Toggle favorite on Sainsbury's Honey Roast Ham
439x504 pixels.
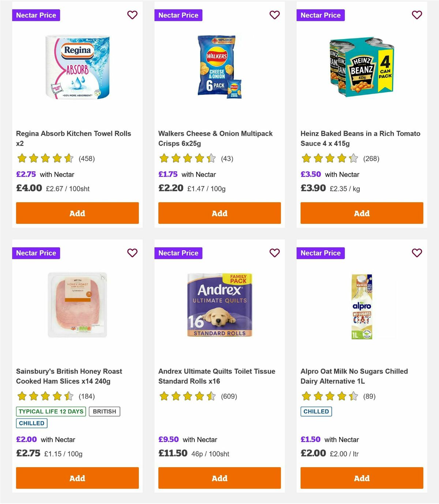tap(132, 253)
